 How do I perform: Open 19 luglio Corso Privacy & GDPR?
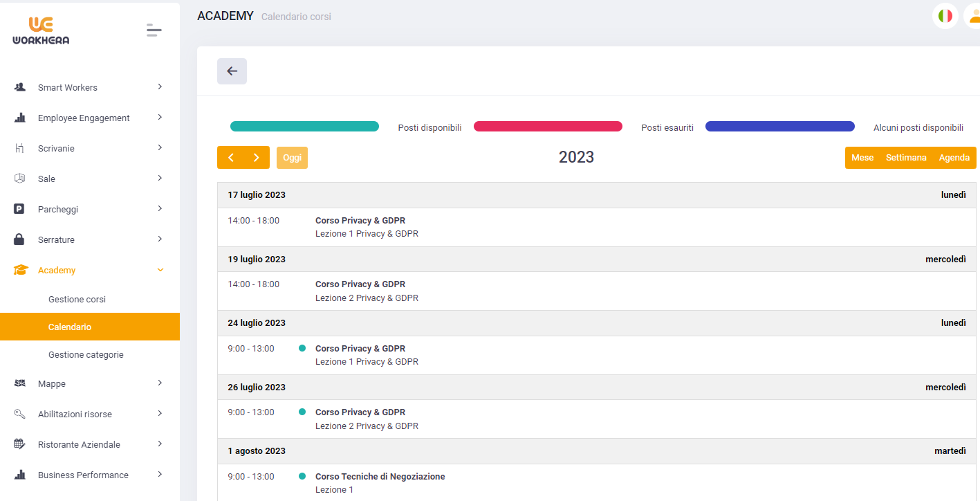(x=360, y=284)
